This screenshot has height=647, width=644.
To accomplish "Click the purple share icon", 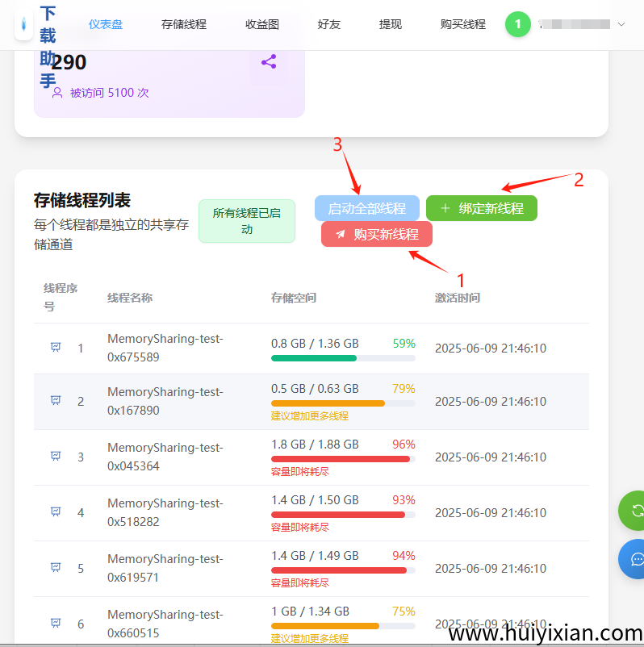I will tap(269, 61).
